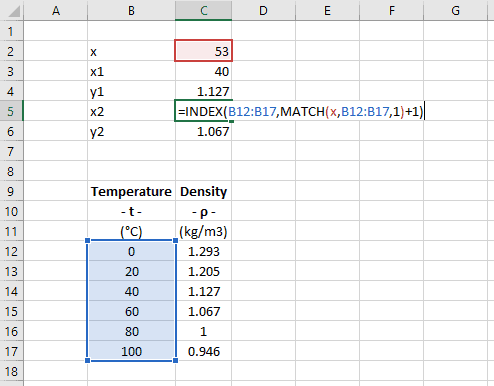This screenshot has height=386, width=494.
Task: Select column F header
Action: click(391, 10)
